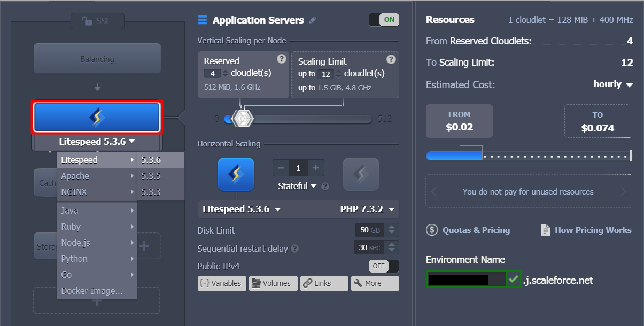Click the Reserved cloudlets help question mark
Image resolution: width=644 pixels, height=326 pixels.
click(x=282, y=59)
